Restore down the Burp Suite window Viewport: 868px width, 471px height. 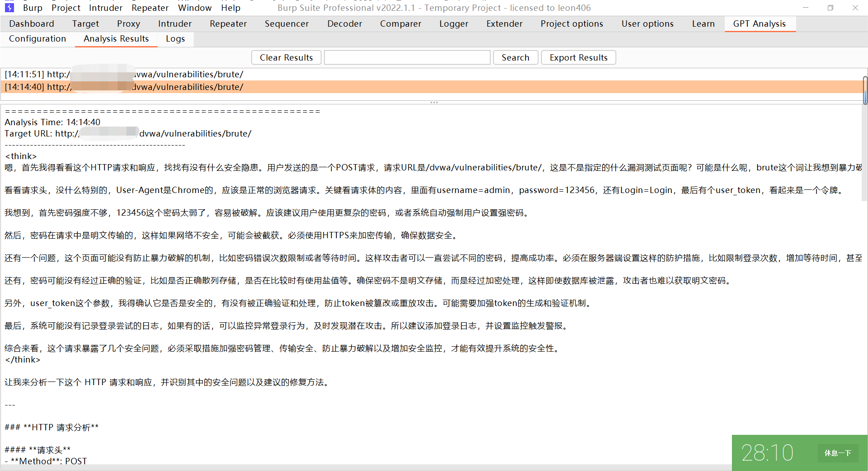(830, 8)
